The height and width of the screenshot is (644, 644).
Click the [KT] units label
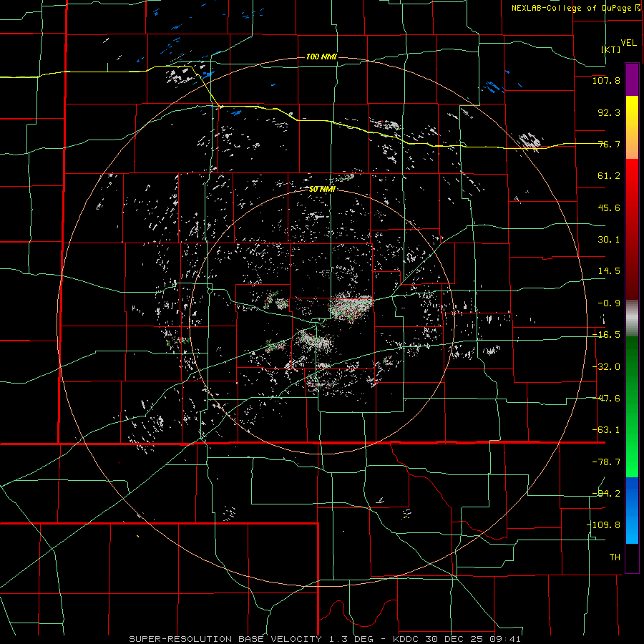click(x=611, y=49)
